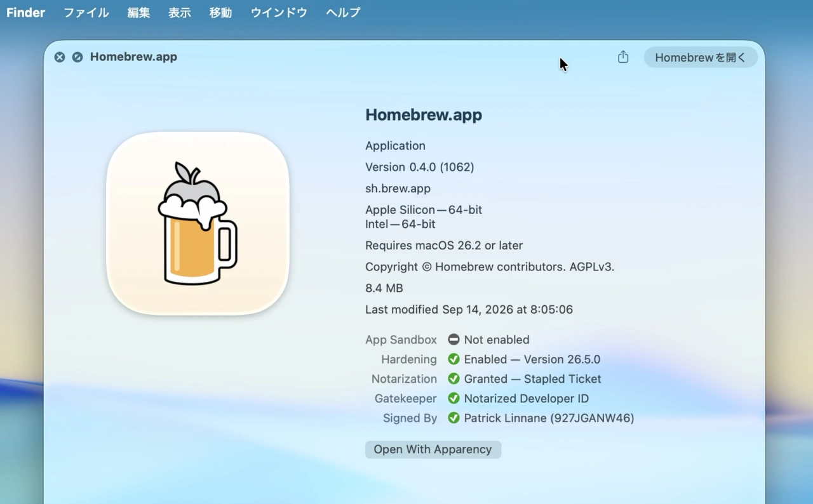813x504 pixels.
Task: Click the Intel—64-bit line
Action: point(400,224)
